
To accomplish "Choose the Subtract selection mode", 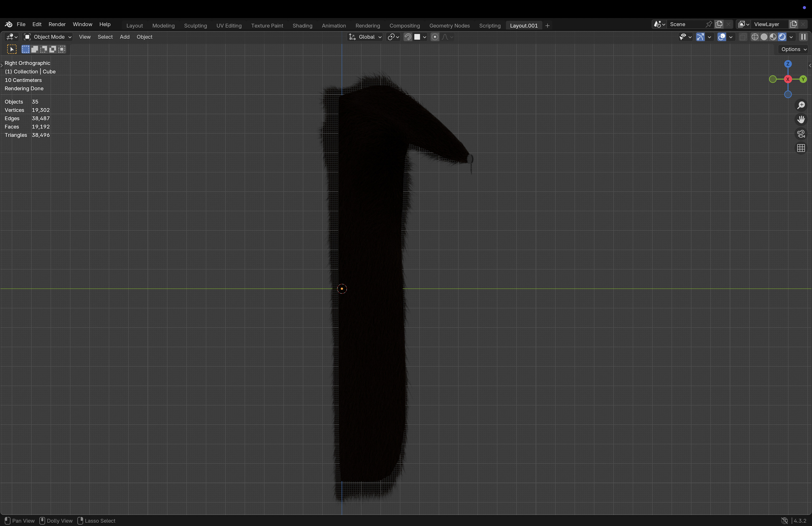I will click(44, 49).
